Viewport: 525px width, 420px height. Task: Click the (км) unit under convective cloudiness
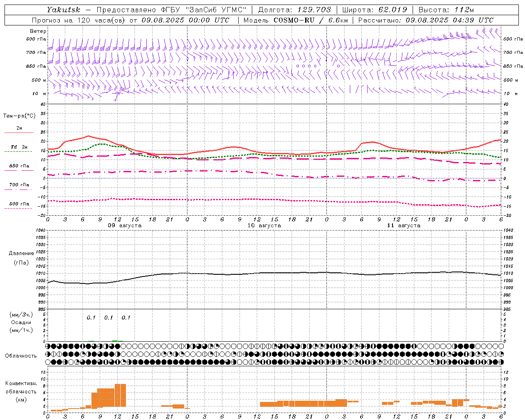click(21, 399)
